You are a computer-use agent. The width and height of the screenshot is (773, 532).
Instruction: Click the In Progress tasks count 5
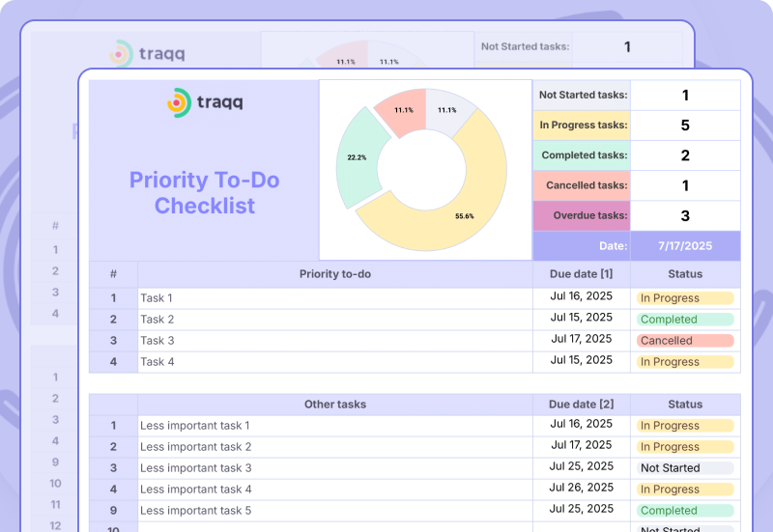pyautogui.click(x=685, y=126)
